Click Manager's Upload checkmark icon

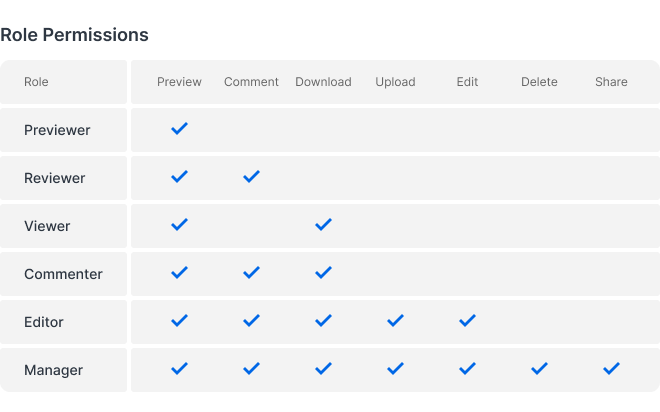click(395, 369)
